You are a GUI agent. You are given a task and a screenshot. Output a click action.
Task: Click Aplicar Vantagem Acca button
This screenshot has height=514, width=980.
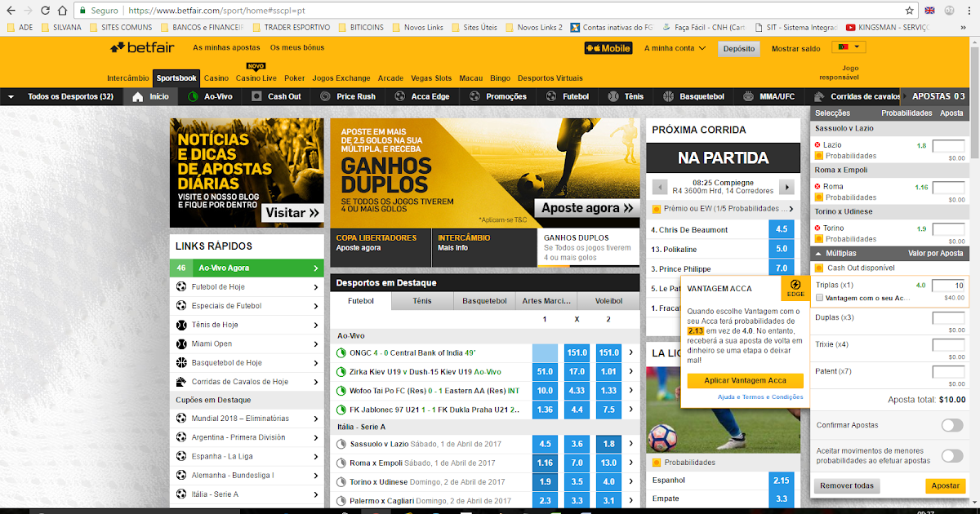746,380
